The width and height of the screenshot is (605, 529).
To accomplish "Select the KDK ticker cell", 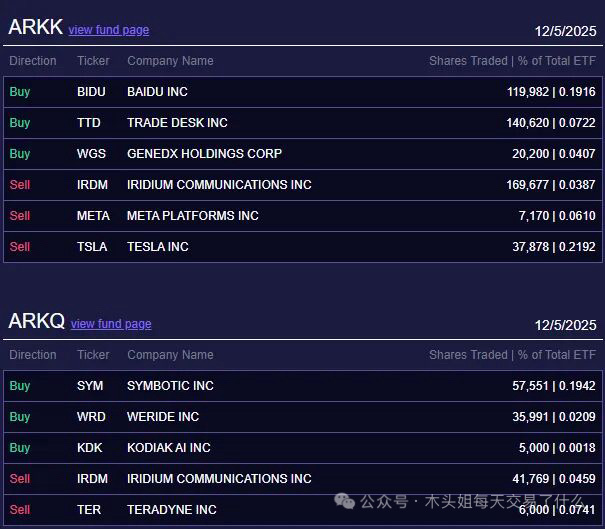I will pos(90,448).
